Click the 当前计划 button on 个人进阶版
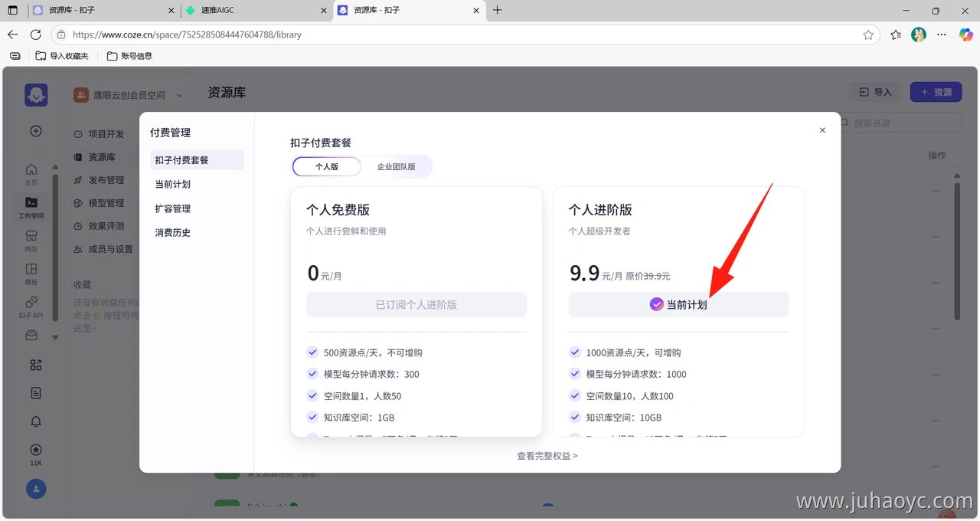This screenshot has width=980, height=521. pos(678,304)
